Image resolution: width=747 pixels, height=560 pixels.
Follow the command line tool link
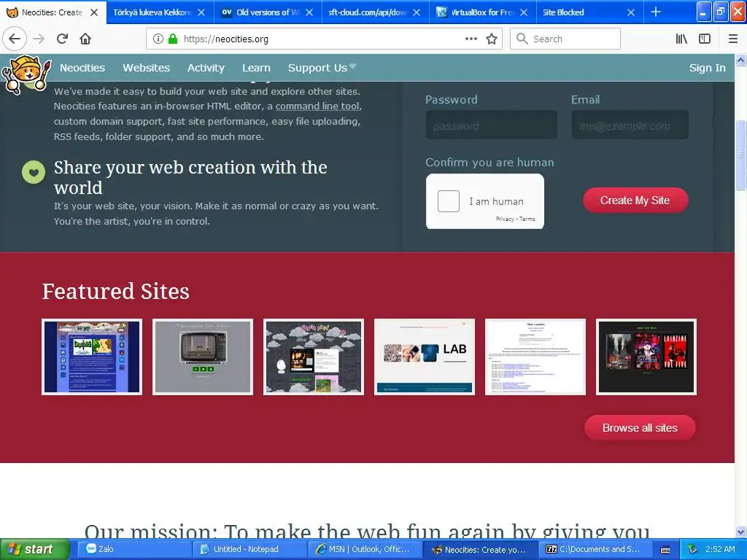(x=317, y=106)
